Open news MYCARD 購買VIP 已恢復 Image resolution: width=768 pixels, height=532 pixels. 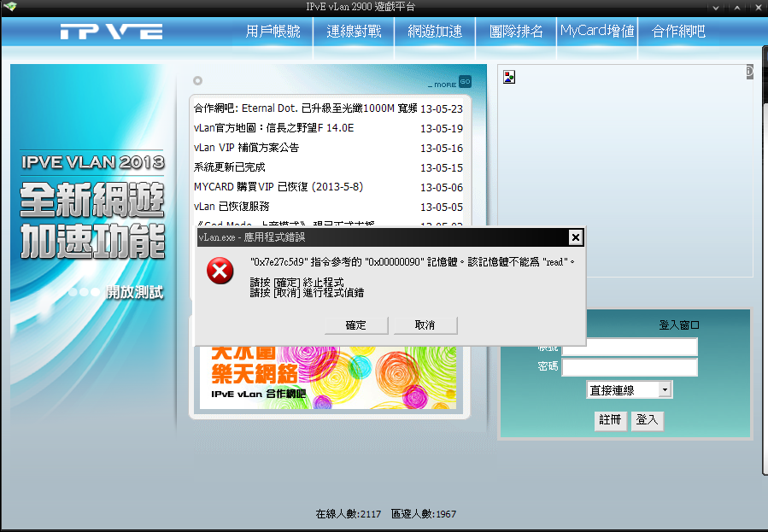[x=278, y=186]
